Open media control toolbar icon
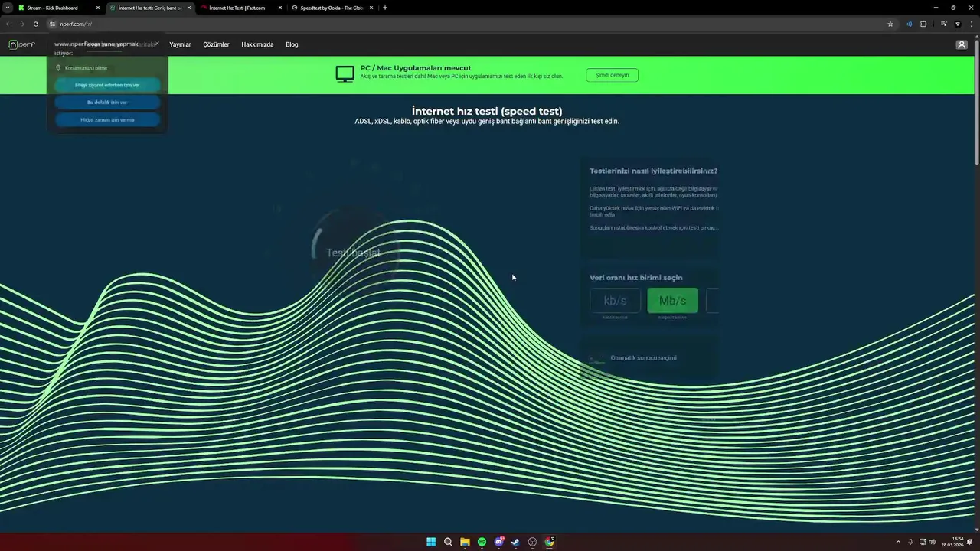 coord(944,24)
